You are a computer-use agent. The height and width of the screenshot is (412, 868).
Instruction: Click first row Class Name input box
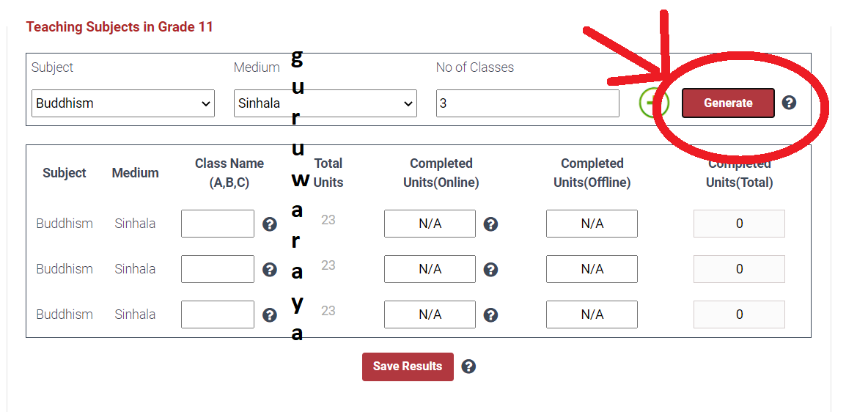click(x=218, y=224)
